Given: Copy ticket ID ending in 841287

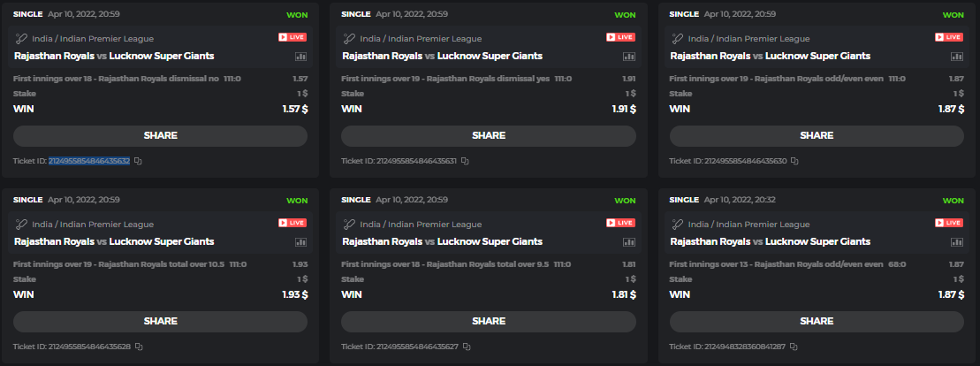Looking at the screenshot, I should pos(794,347).
